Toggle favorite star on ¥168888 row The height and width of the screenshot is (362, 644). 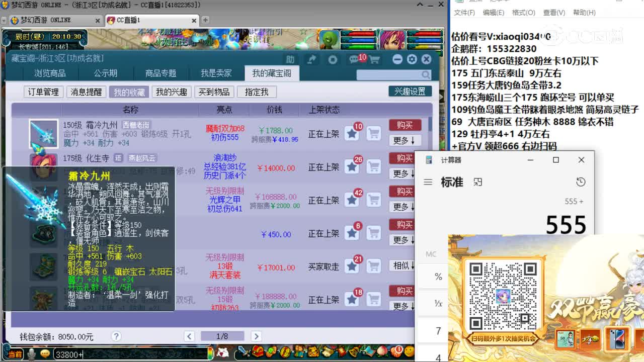click(352, 200)
